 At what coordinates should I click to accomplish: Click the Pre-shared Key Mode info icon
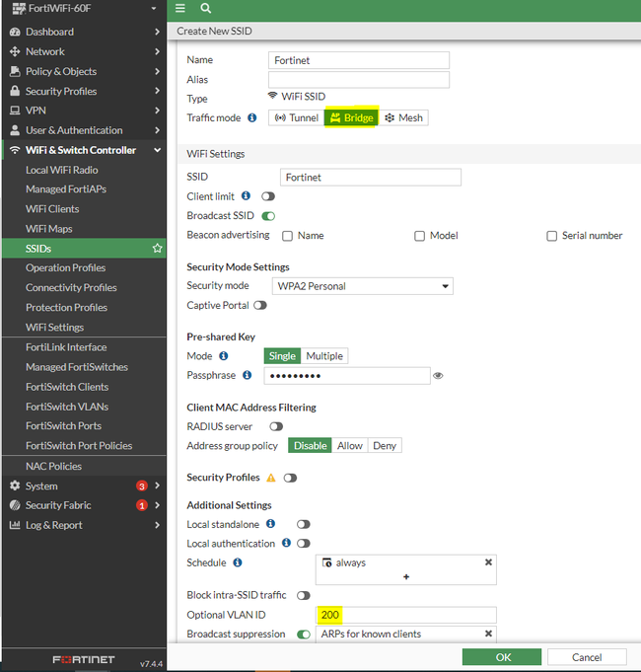click(x=224, y=355)
